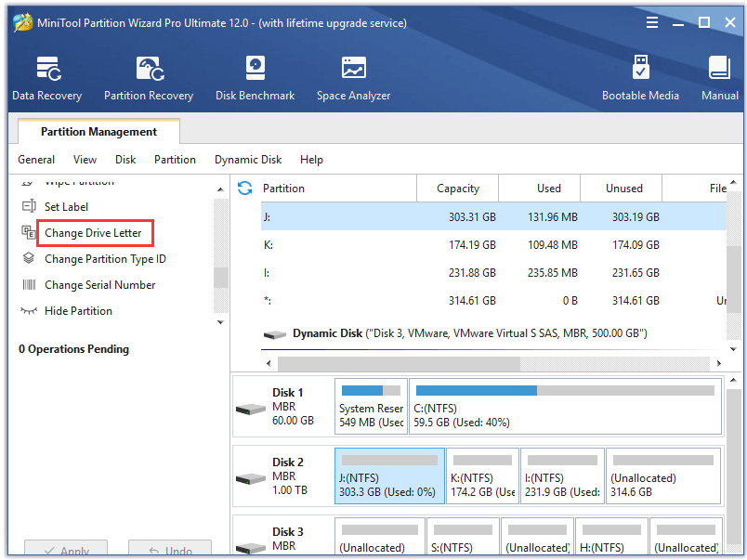This screenshot has width=747, height=560.
Task: Open Data Recovery tool
Action: [x=47, y=78]
